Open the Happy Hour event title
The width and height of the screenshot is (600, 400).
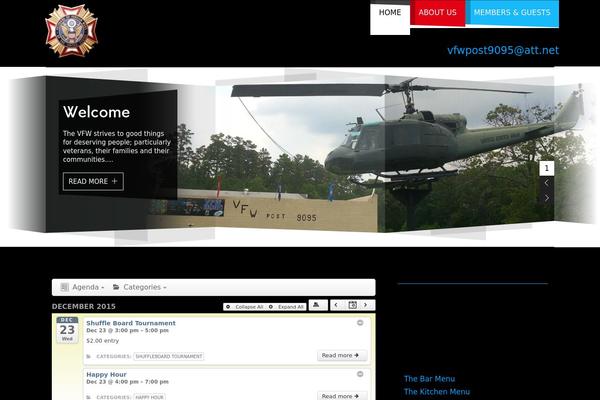tap(106, 374)
